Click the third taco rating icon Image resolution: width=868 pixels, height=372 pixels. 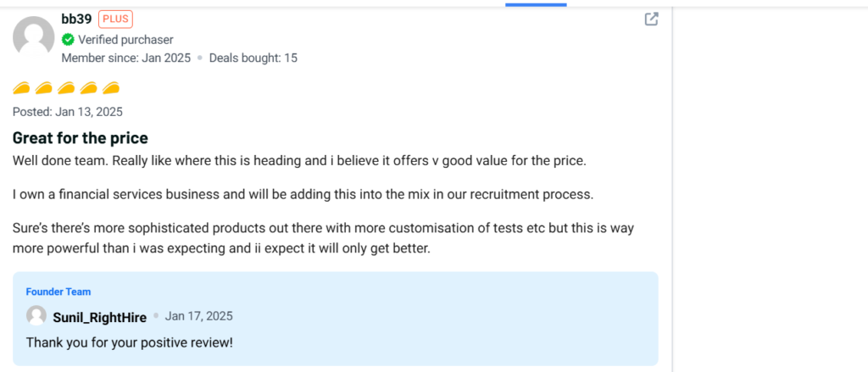tap(66, 88)
